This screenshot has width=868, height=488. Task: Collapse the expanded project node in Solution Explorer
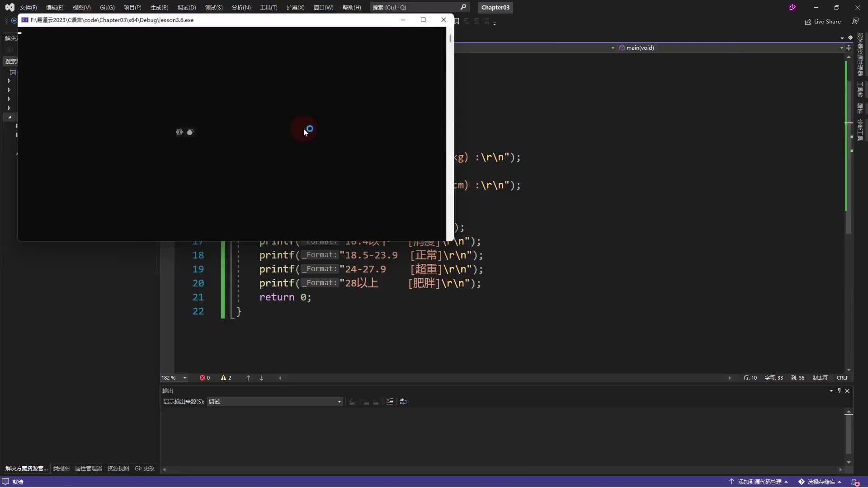(x=9, y=117)
